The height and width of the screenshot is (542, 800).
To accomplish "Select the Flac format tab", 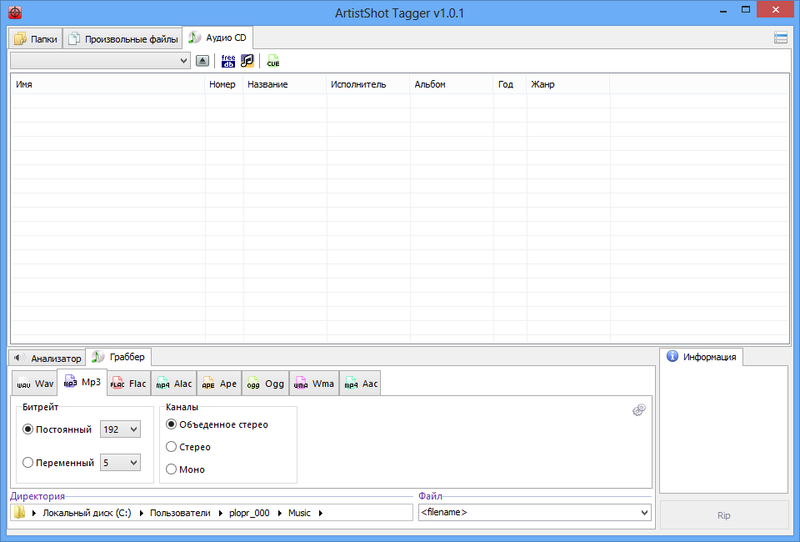I will point(129,384).
